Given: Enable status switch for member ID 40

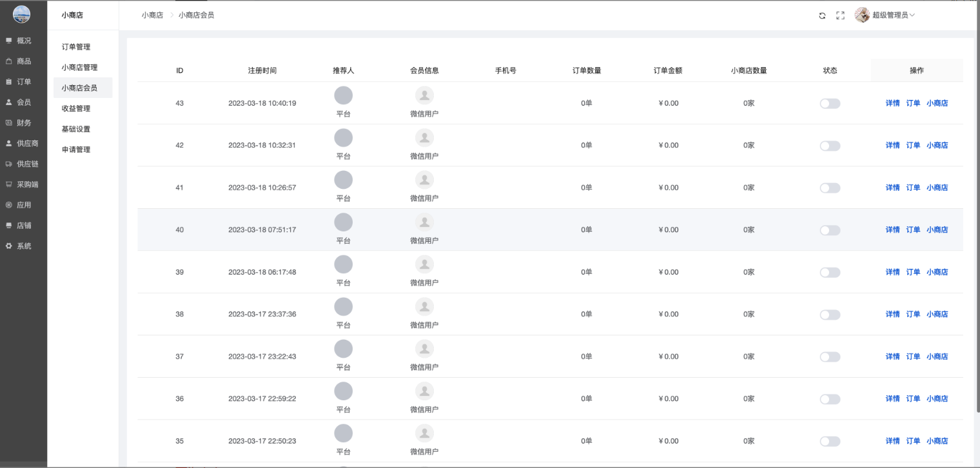Looking at the screenshot, I should (x=830, y=230).
